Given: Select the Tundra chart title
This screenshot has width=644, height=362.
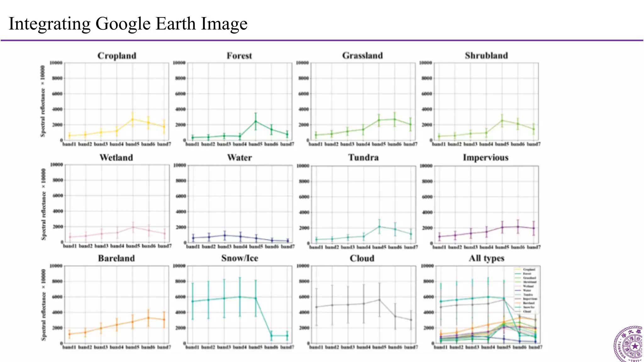Looking at the screenshot, I should pyautogui.click(x=363, y=157).
